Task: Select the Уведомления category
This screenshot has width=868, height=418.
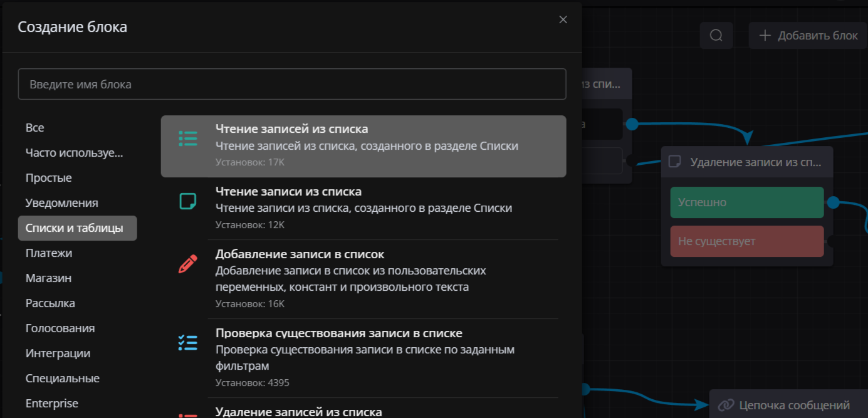Action: pyautogui.click(x=61, y=203)
